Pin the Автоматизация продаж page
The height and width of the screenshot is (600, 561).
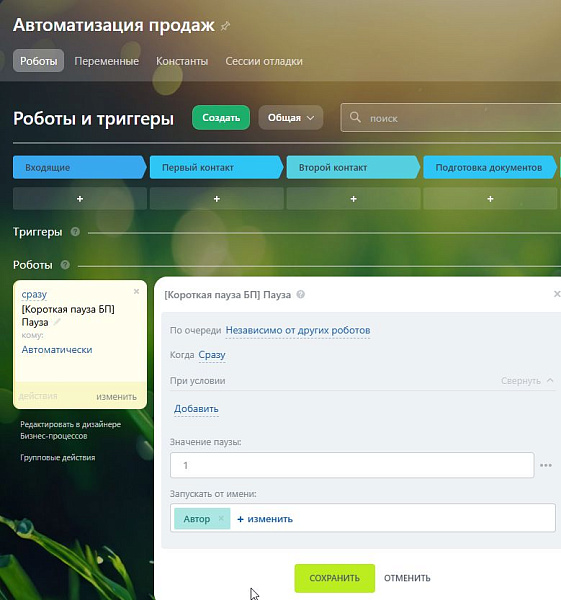(x=225, y=26)
